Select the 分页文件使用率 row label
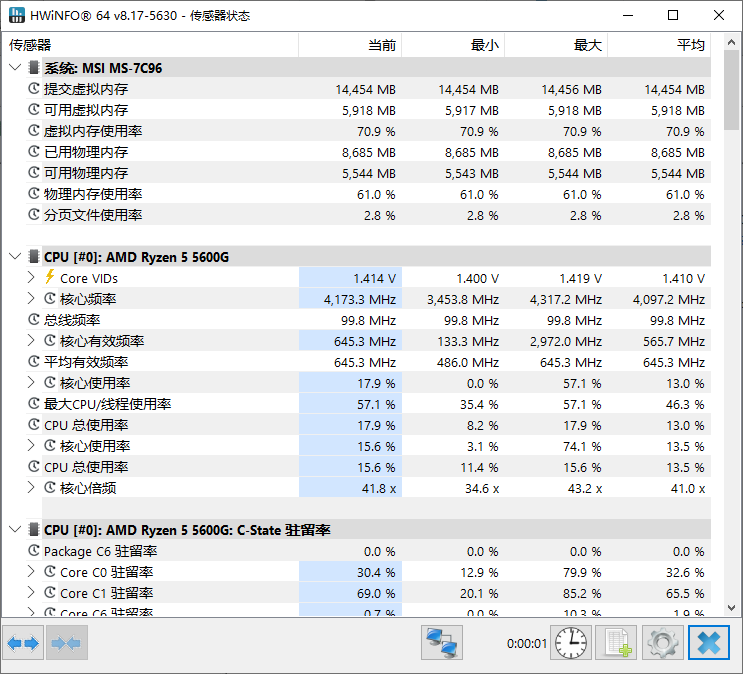The height and width of the screenshot is (674, 743). 93,215
